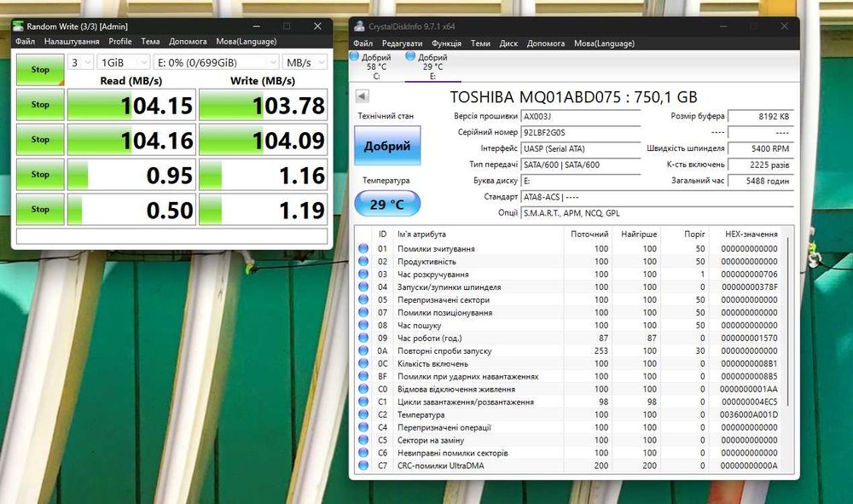This screenshot has width=853, height=504.
Task: Open Мова(Language) menu in CrystalDiskInfo
Action: 604,43
